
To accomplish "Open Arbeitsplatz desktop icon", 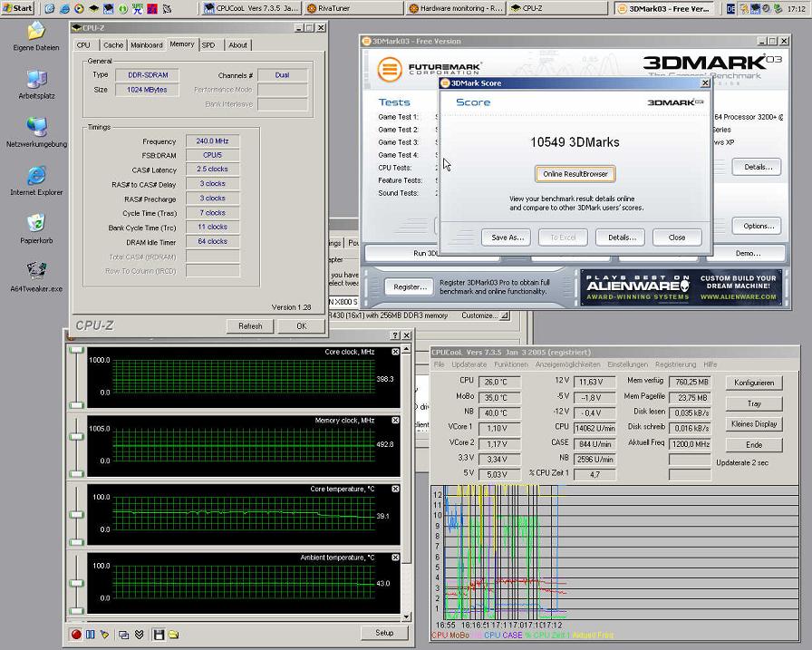I will coord(36,84).
